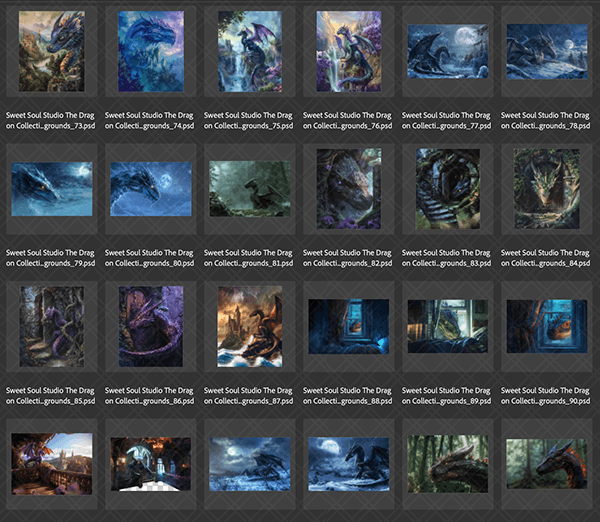Select thumbnail of file grounds_82.psd
The width and height of the screenshot is (600, 522).
[x=349, y=189]
